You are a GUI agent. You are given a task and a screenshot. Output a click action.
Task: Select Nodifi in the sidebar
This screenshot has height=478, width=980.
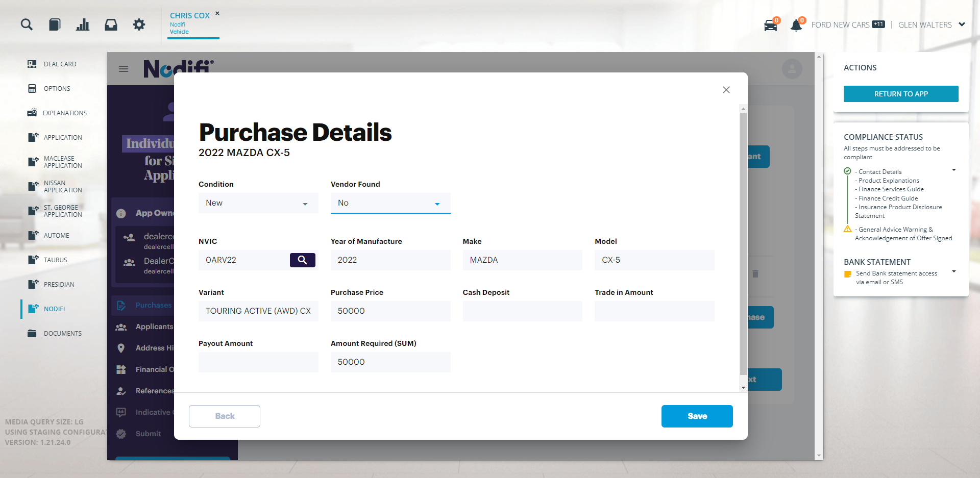54,309
